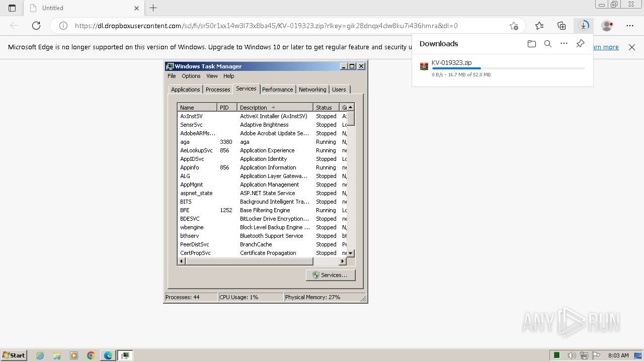Open Internet Explorer from the taskbar
This screenshot has width=644, height=362.
pyautogui.click(x=40, y=355)
